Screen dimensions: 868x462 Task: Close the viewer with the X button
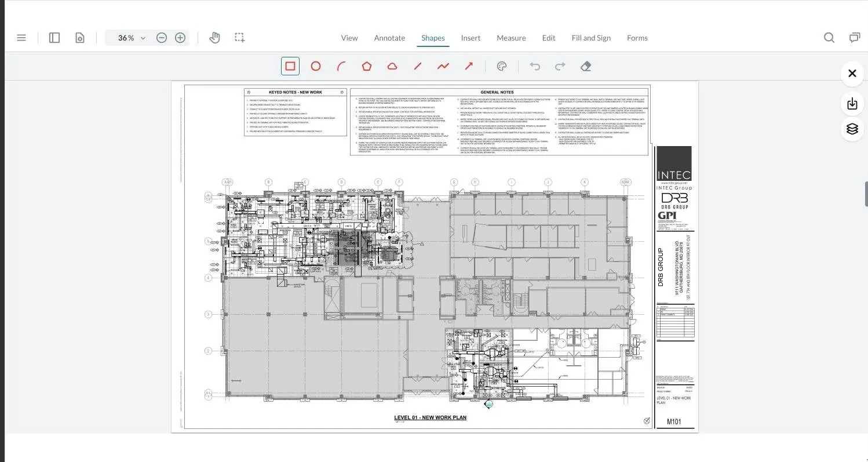852,74
